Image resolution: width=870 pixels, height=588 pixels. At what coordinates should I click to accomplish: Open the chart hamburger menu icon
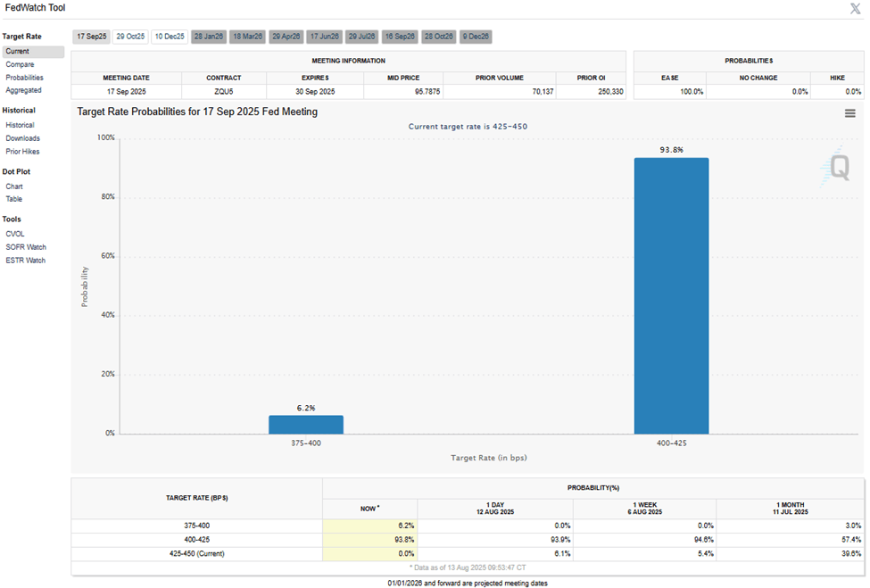coord(849,113)
